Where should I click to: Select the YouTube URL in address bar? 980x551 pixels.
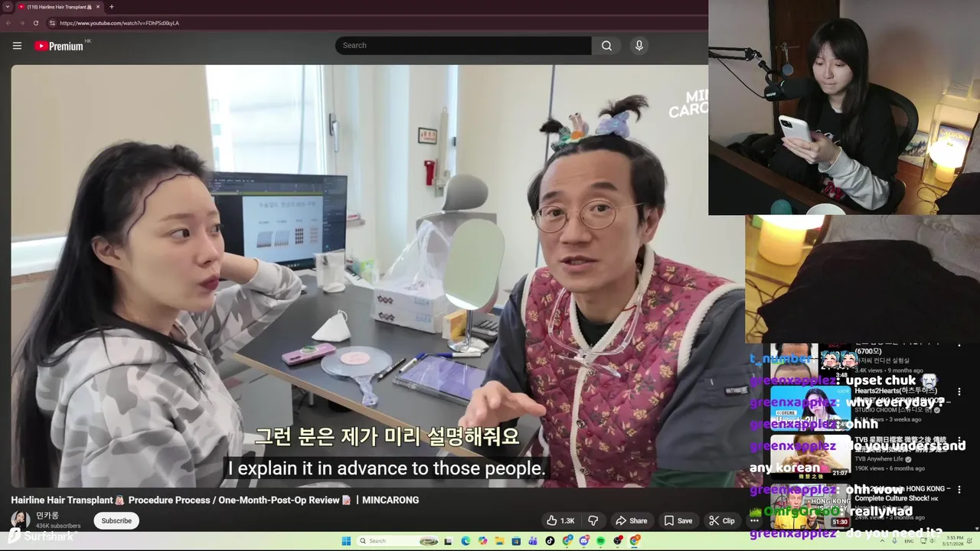click(x=119, y=23)
